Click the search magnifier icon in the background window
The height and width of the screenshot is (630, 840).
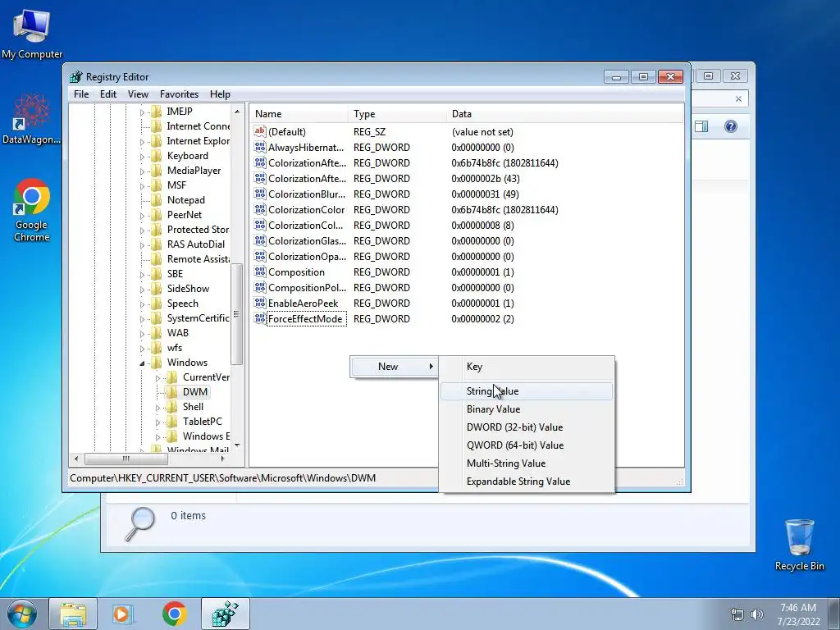point(139,523)
